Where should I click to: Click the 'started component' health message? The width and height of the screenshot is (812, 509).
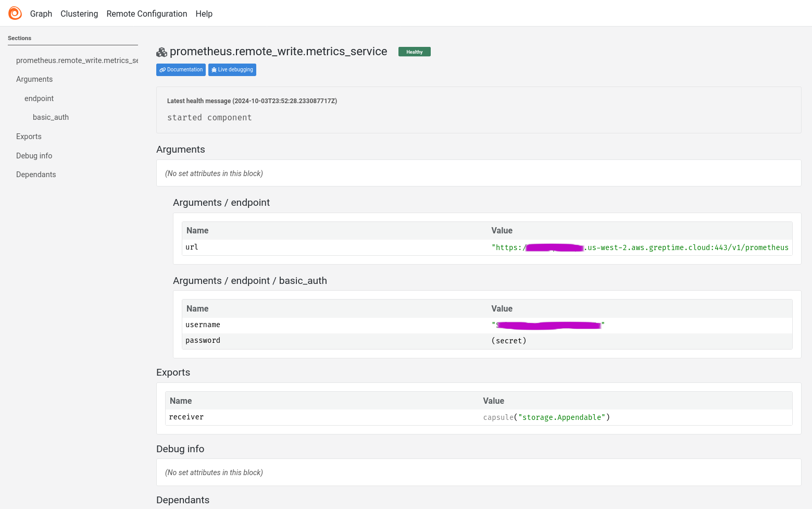coord(209,118)
